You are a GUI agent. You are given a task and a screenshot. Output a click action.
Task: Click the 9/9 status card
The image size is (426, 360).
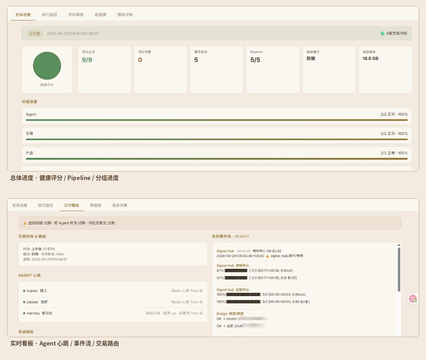click(104, 70)
